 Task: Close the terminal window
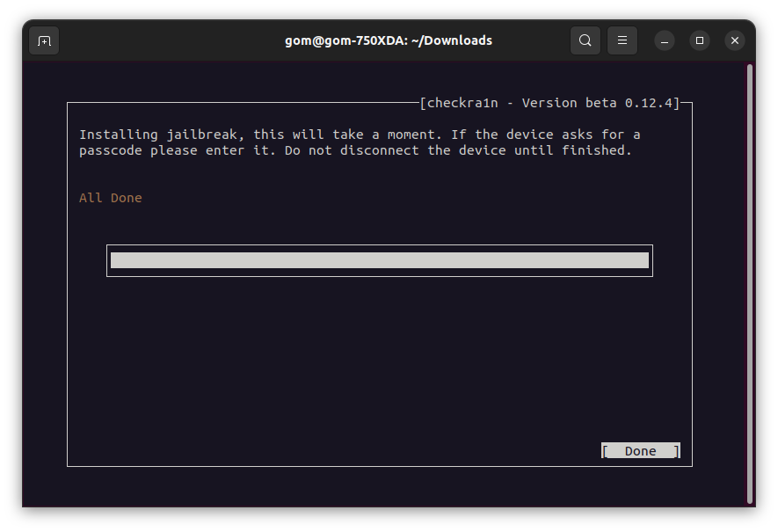(735, 40)
